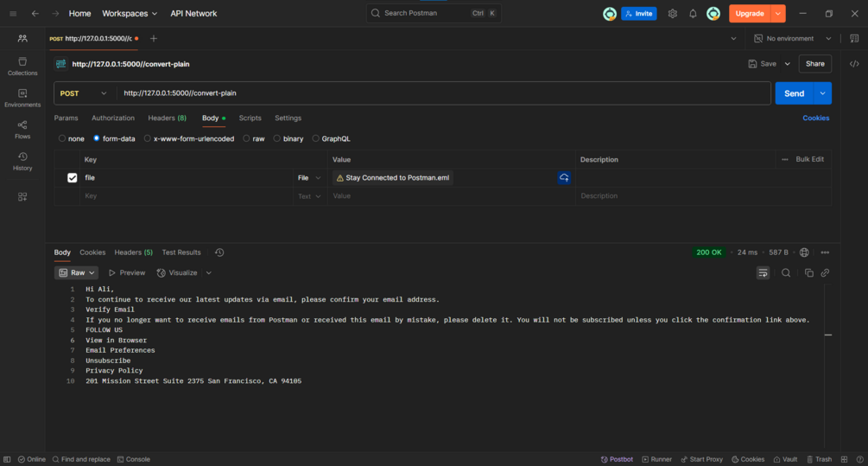Screen dimensions: 868x466
Task: Toggle the response line wrap icon
Action: pos(763,272)
